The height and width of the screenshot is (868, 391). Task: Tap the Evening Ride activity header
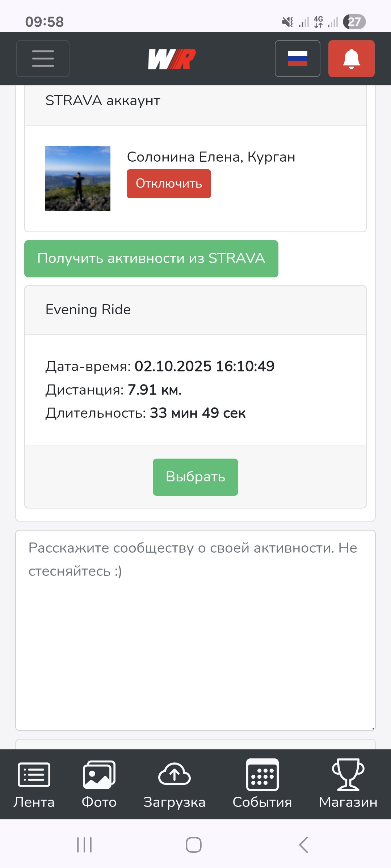click(x=195, y=310)
